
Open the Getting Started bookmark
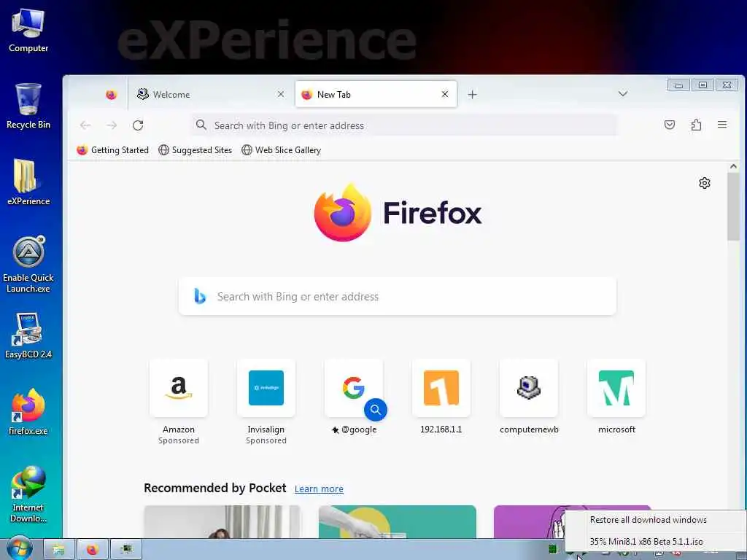113,150
